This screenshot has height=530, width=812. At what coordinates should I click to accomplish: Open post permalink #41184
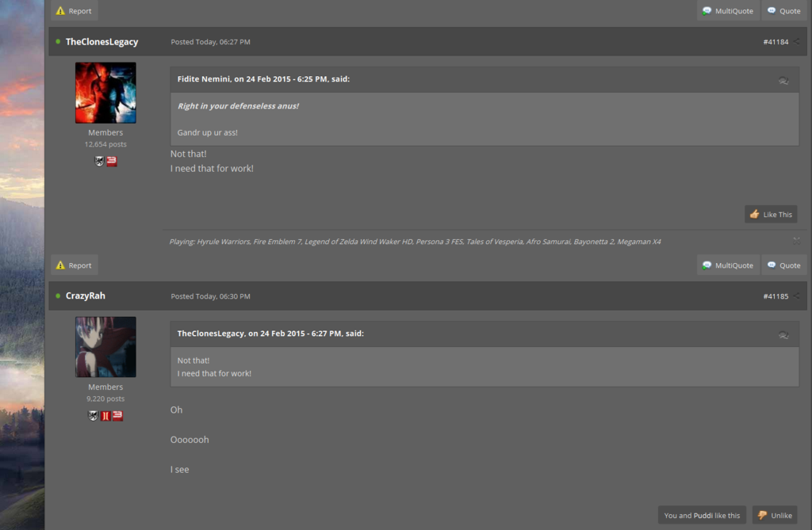[x=776, y=42]
